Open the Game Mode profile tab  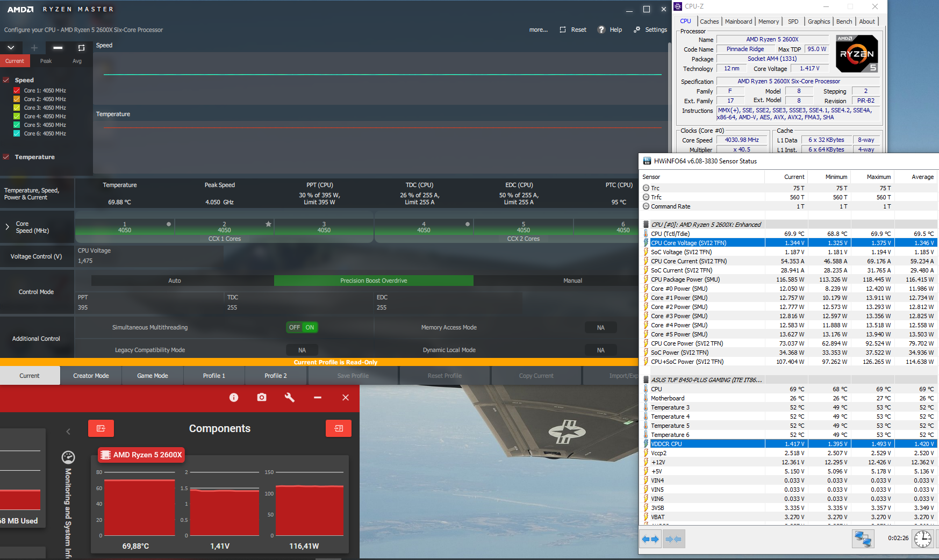153,376
